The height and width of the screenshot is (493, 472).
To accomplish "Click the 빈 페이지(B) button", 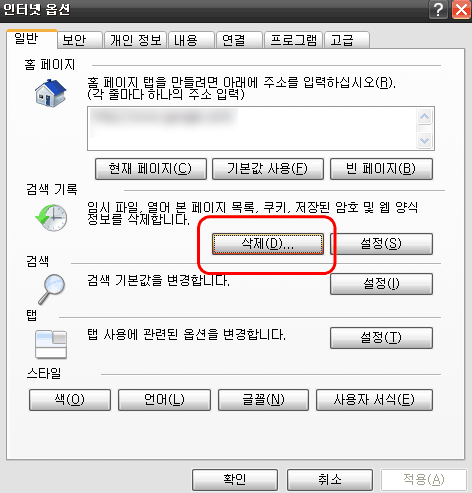I will pos(381,169).
